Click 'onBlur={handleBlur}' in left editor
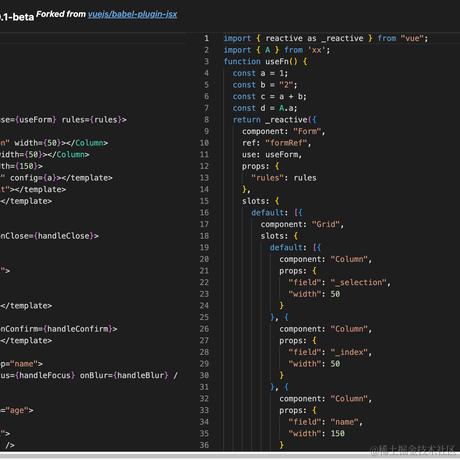460x460 pixels. [124, 376]
